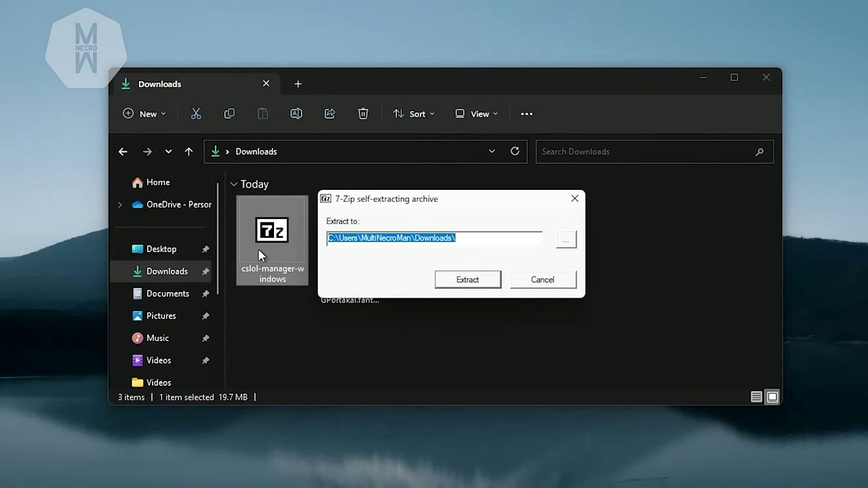Open the View dropdown menu
The width and height of the screenshot is (868, 488).
(477, 114)
